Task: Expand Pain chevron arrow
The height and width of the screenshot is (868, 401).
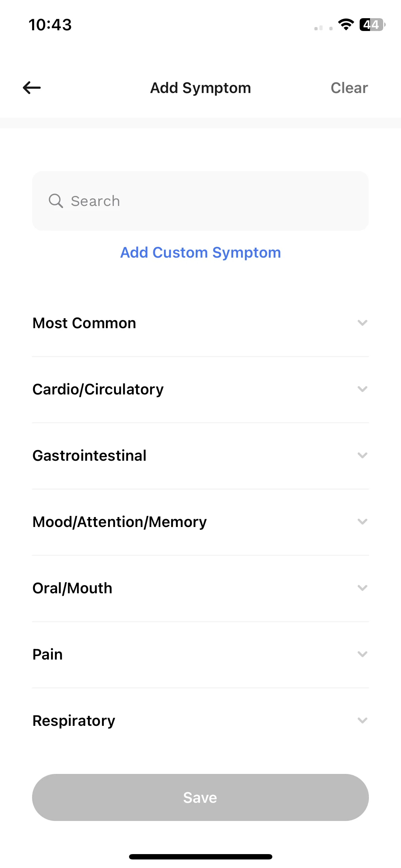Action: tap(363, 654)
